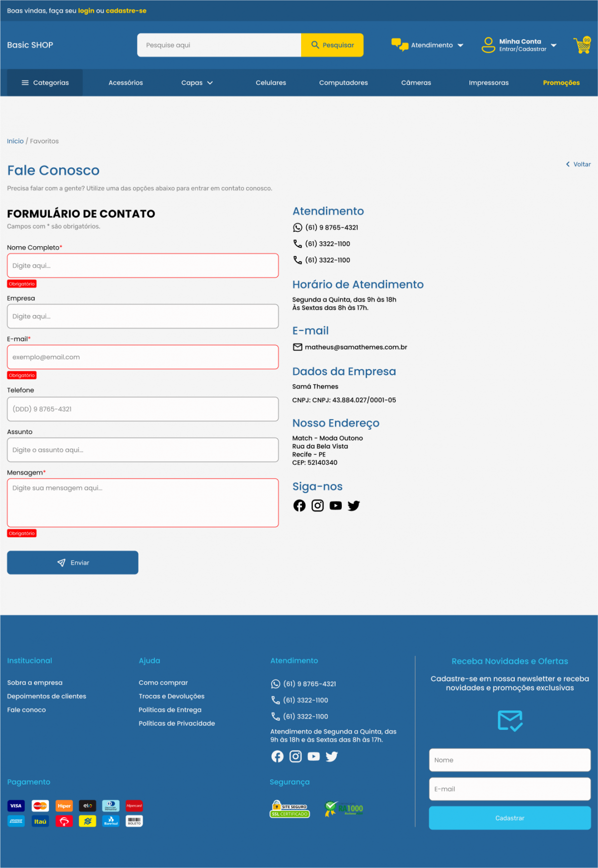
Task: Open the shopping cart icon
Action: click(x=582, y=45)
